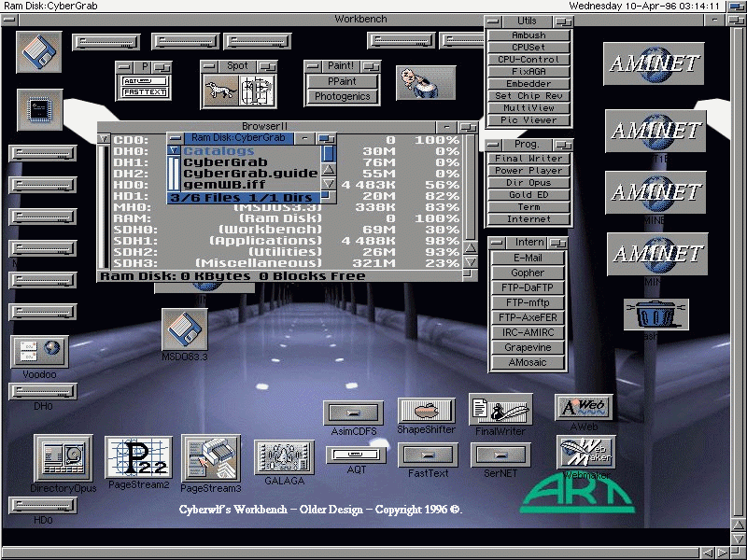This screenshot has height=560, width=747.
Task: Select the HD0: row in BrowserII list
Action: [286, 185]
